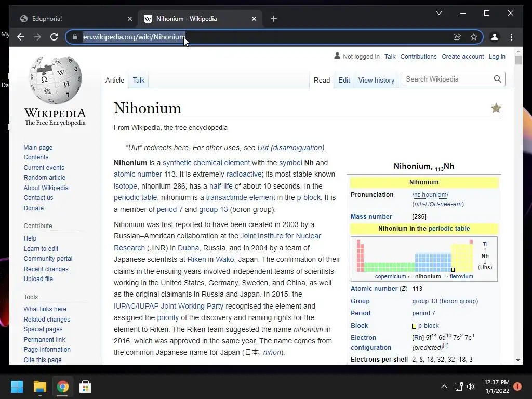Viewport: 532px width, 399px height.
Task: Click the network icon in the tray
Action: 458,387
